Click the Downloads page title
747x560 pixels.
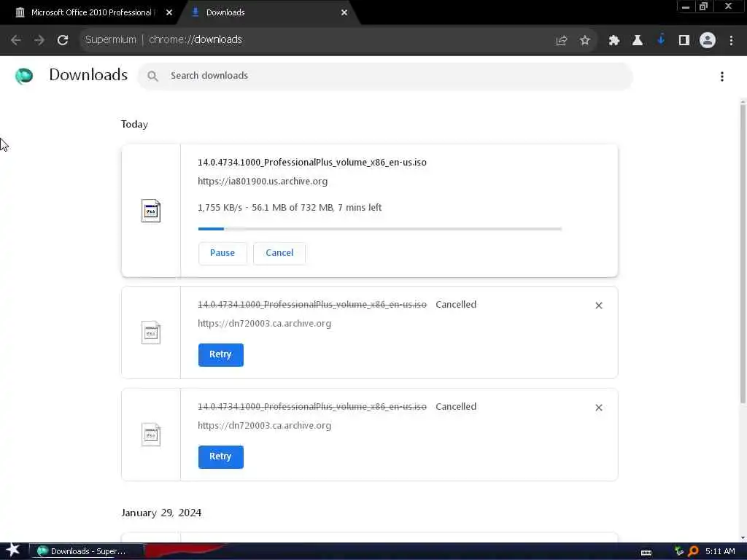(88, 75)
